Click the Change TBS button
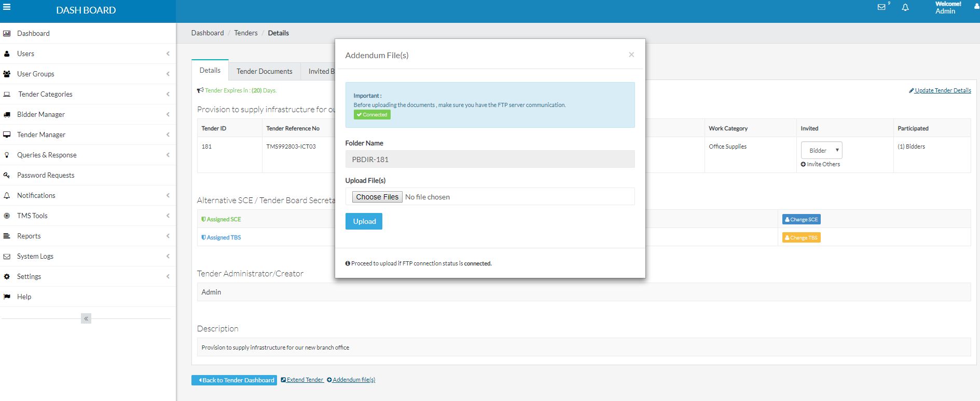This screenshot has height=401, width=980. [x=801, y=237]
